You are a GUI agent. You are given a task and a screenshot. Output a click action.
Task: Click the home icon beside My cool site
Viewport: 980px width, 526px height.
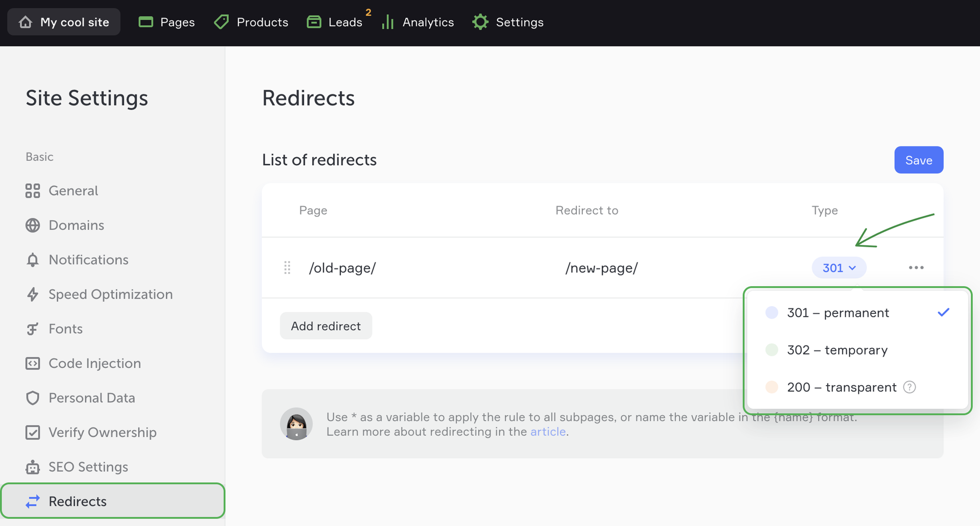tap(26, 22)
